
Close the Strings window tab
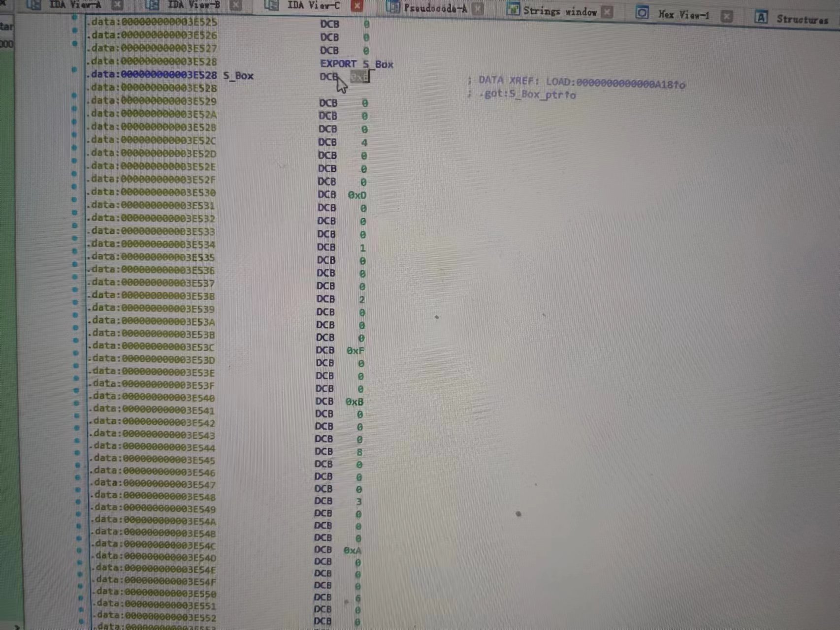coord(608,12)
